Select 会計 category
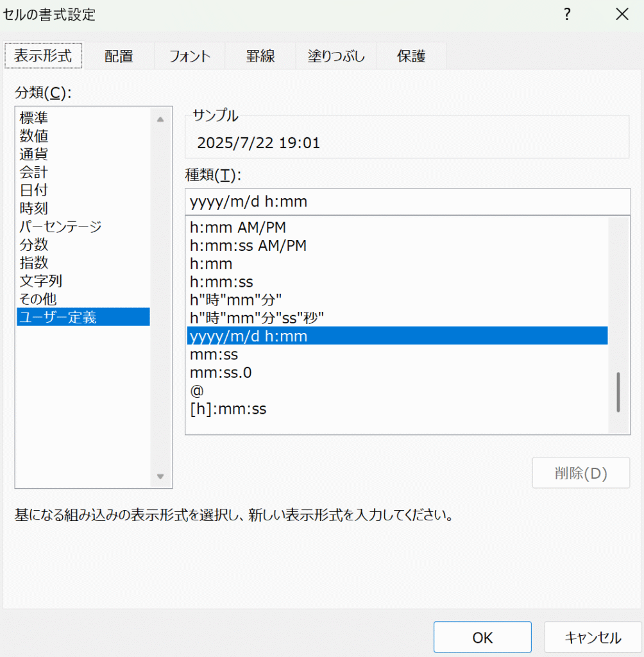The height and width of the screenshot is (657, 644). [83, 172]
